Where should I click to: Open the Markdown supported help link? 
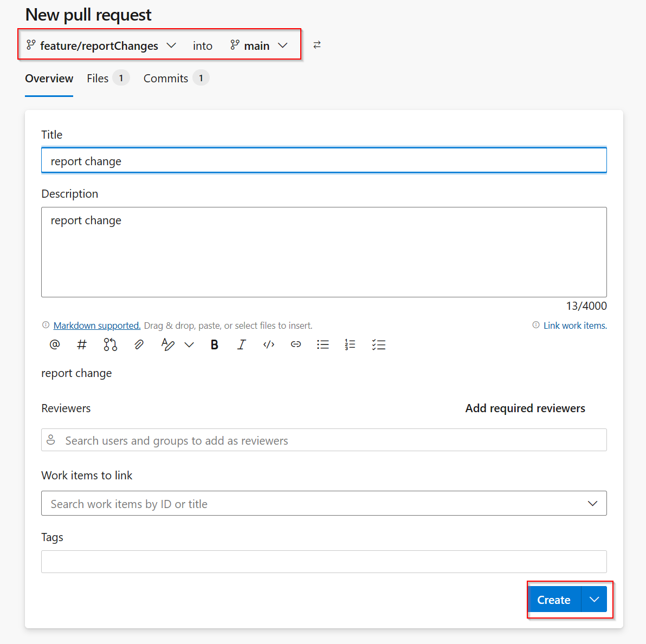coord(96,325)
